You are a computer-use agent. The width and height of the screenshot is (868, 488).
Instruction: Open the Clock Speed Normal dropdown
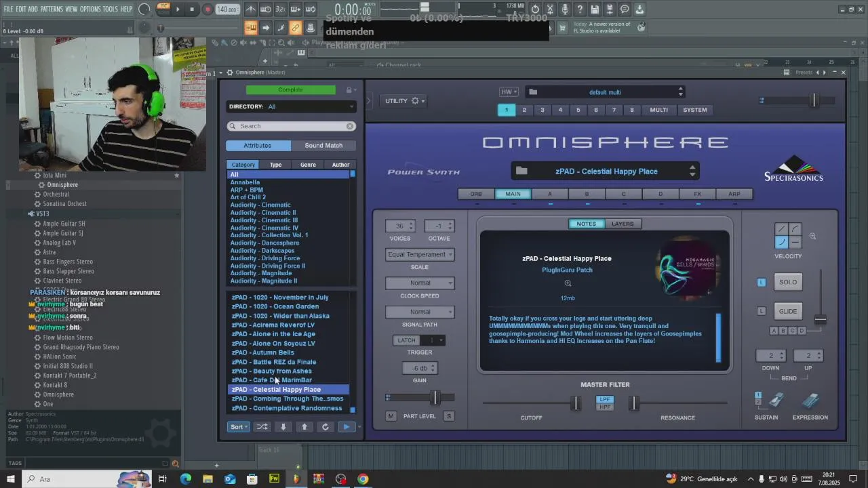pyautogui.click(x=420, y=283)
